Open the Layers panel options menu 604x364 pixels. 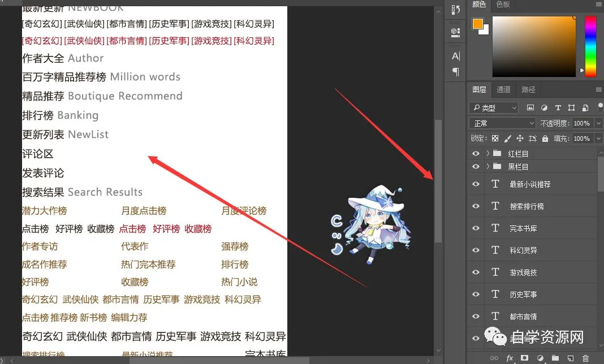click(x=598, y=89)
